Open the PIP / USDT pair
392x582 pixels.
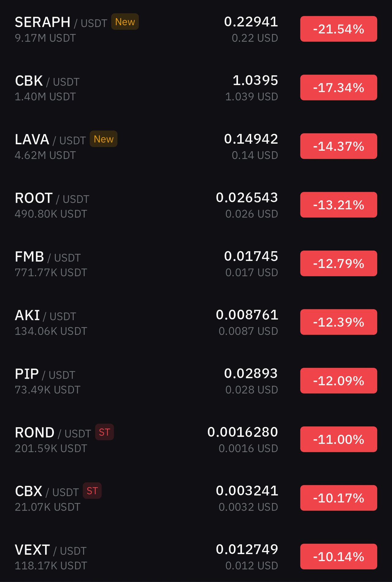point(196,381)
